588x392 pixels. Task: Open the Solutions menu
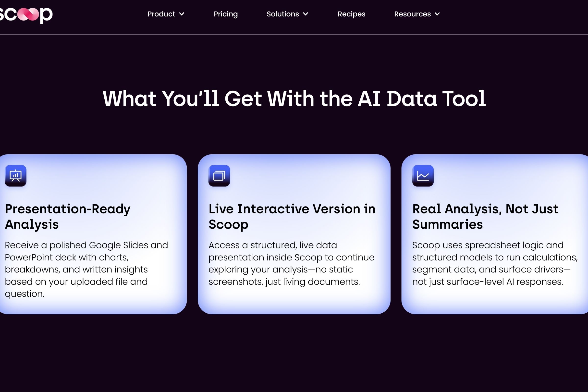(x=287, y=14)
